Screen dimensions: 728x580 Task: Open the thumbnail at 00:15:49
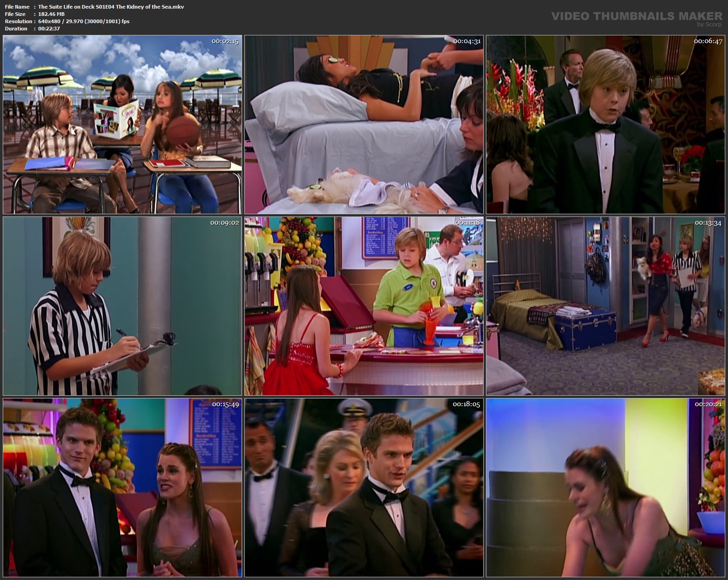pos(122,488)
